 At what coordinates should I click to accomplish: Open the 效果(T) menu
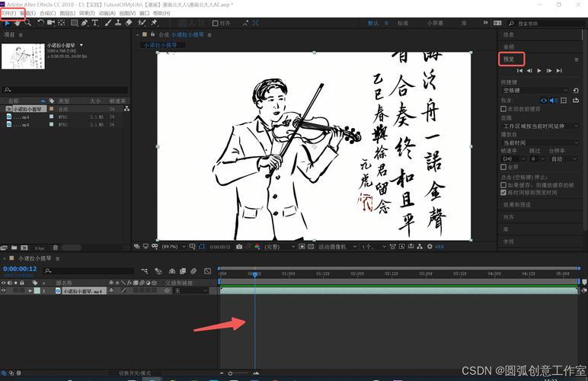pos(87,13)
